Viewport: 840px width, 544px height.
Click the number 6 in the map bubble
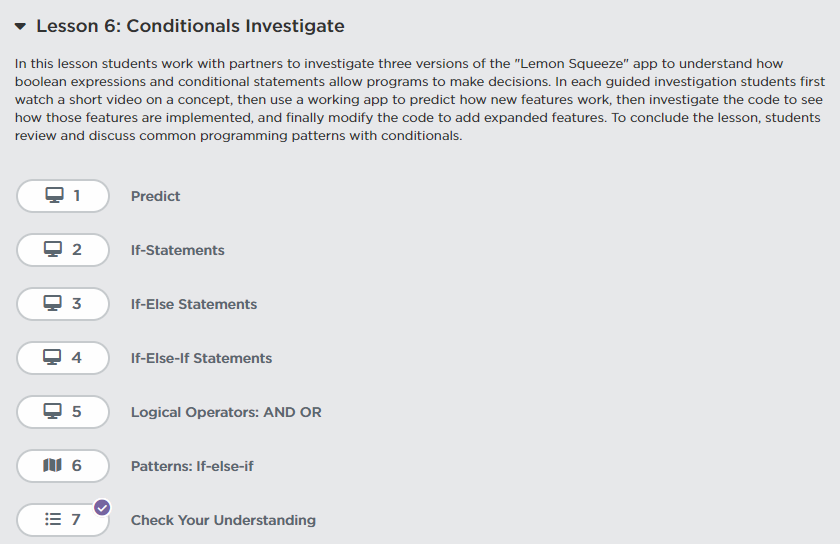[x=77, y=466]
